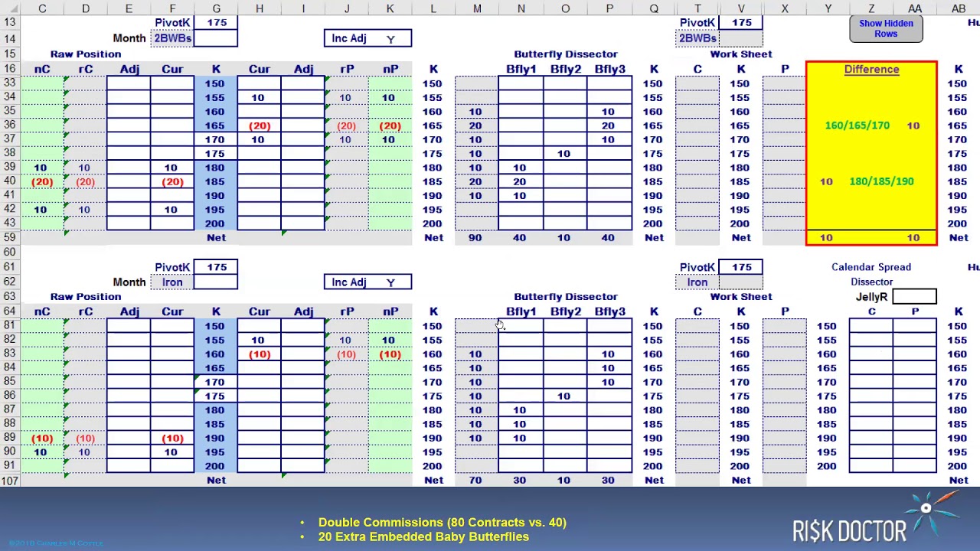This screenshot has width=980, height=551.
Task: Click cell C89 containing (10)
Action: tap(42, 438)
